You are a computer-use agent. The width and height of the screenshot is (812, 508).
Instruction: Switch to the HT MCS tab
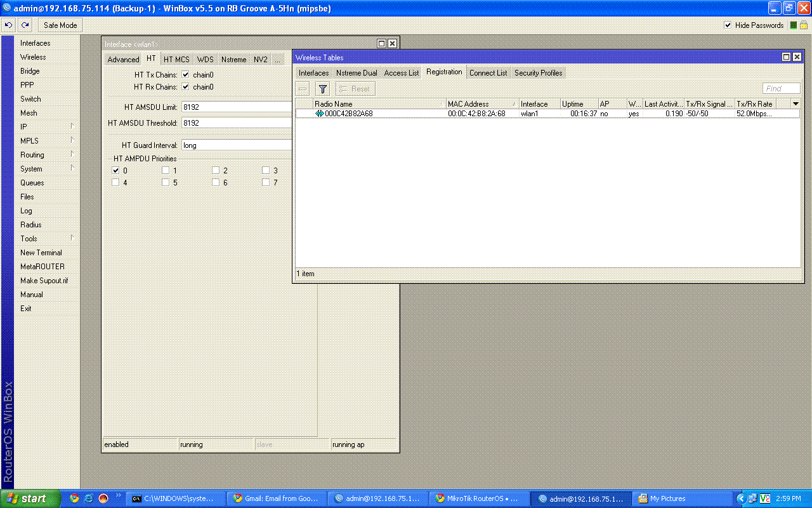point(176,60)
